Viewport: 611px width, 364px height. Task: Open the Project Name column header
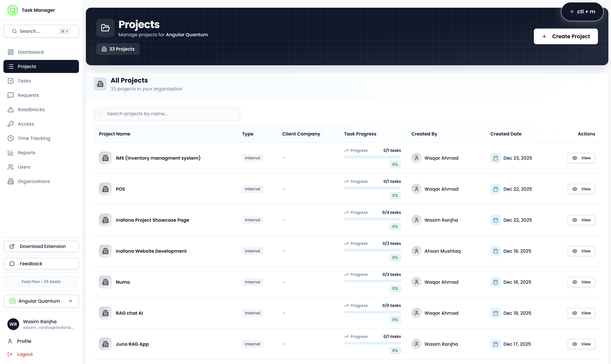coord(114,134)
